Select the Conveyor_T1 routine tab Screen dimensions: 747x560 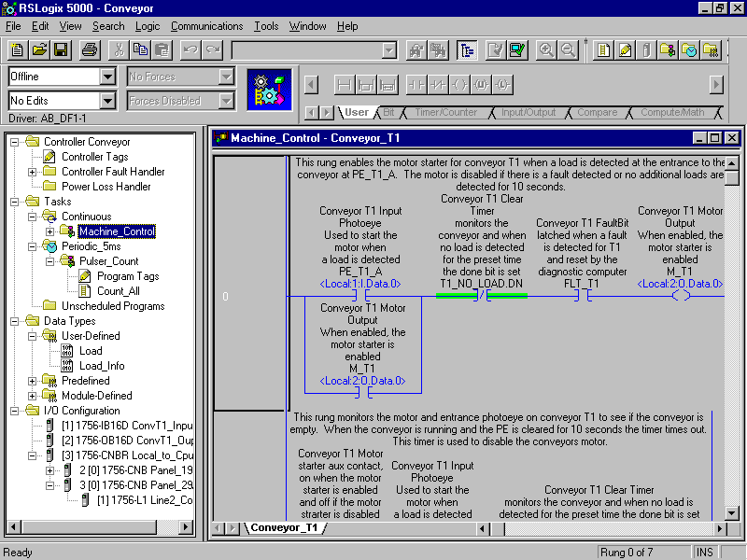point(284,527)
